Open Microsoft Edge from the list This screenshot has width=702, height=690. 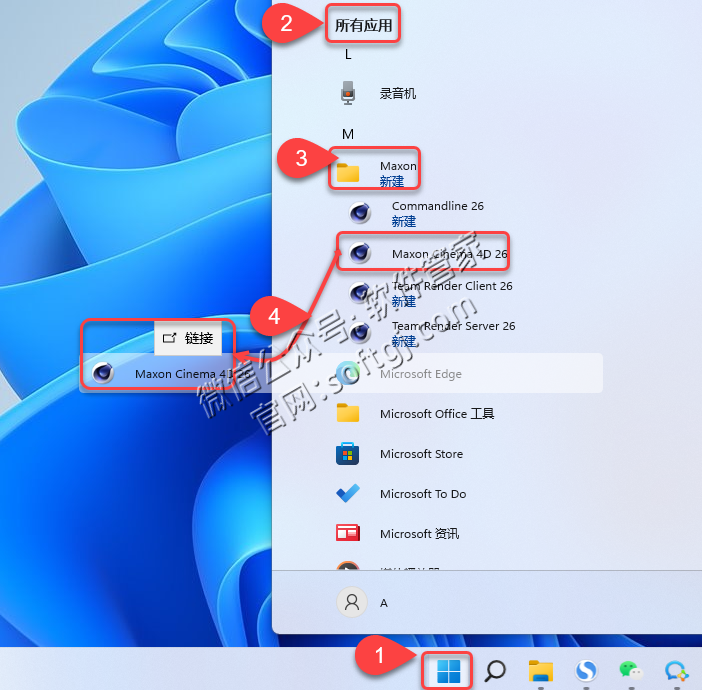click(420, 374)
